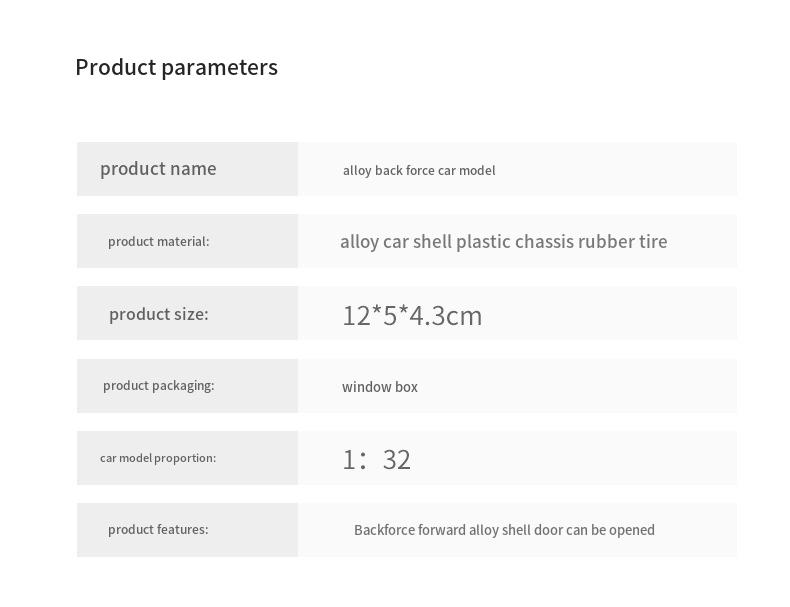Click the Product parameters heading
Image resolution: width=790 pixels, height=607 pixels.
(176, 67)
